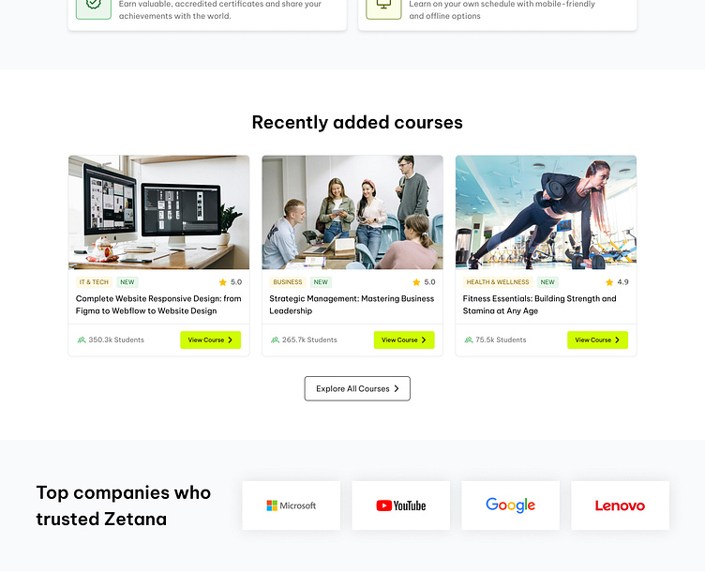
Task: Click the students icon next to 75.5k Students
Action: (x=469, y=339)
